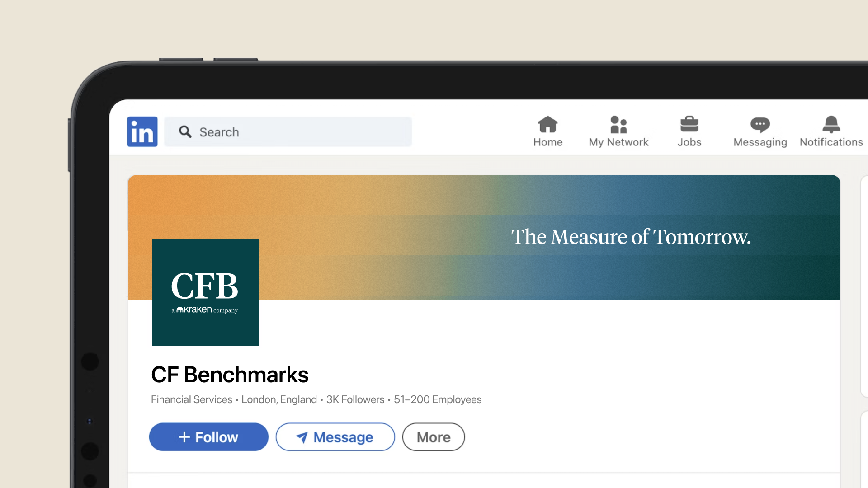The width and height of the screenshot is (868, 488).
Task: Click the plus icon on Follow
Action: click(184, 436)
